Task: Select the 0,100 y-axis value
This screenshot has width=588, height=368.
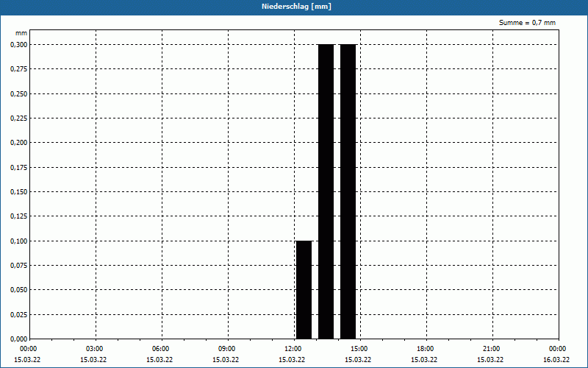Action: [x=19, y=241]
